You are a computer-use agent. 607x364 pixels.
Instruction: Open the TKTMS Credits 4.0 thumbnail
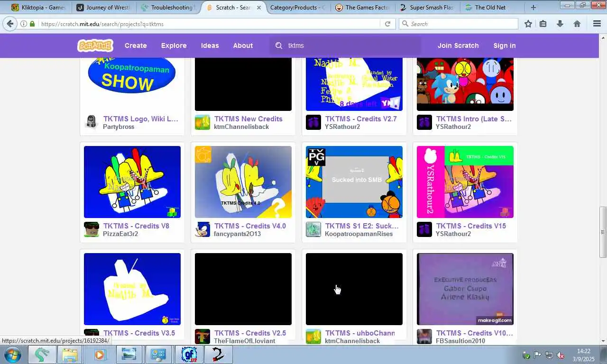click(243, 182)
